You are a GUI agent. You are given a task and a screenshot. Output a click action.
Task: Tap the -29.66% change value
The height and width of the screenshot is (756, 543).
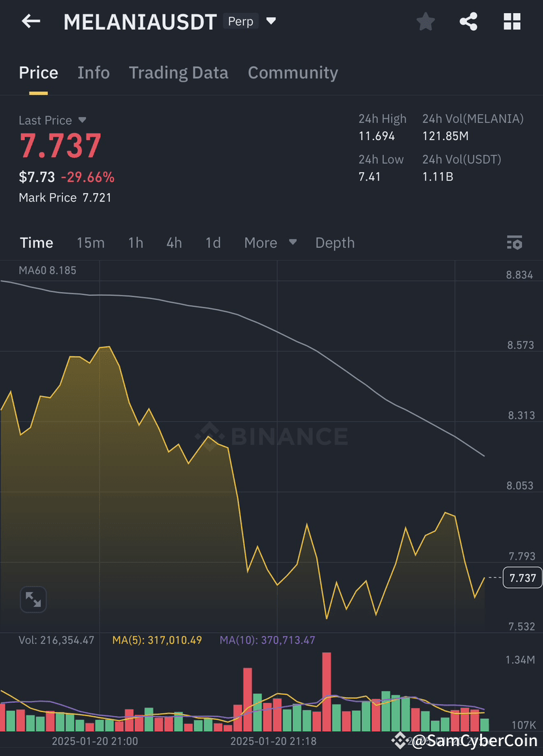pos(87,177)
